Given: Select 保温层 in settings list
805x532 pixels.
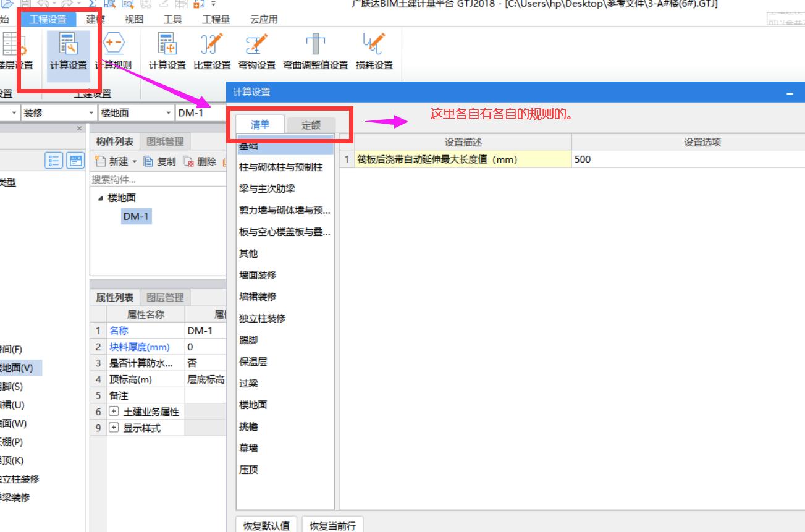Looking at the screenshot, I should [x=285, y=361].
